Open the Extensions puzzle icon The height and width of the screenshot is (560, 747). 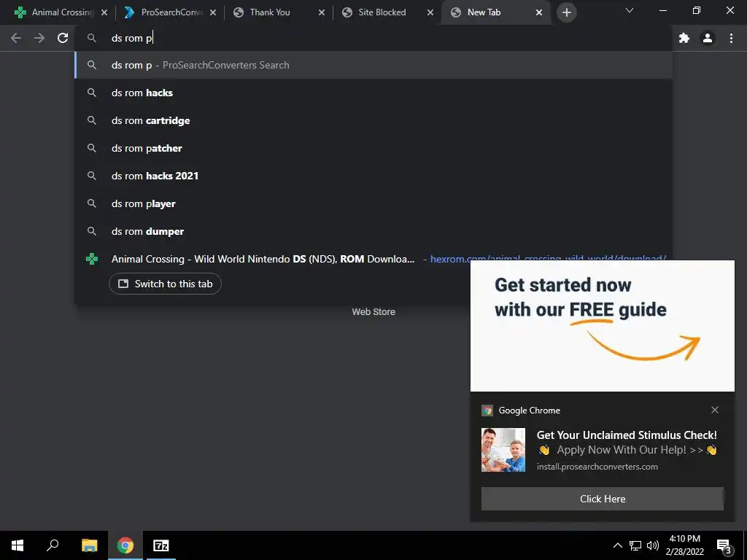684,38
